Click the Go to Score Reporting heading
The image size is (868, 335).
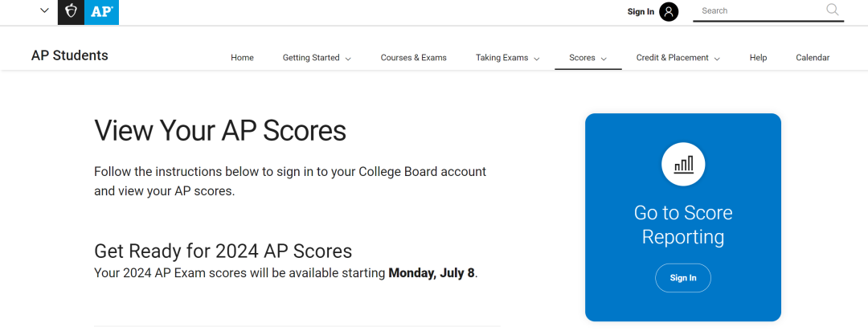[x=683, y=225]
